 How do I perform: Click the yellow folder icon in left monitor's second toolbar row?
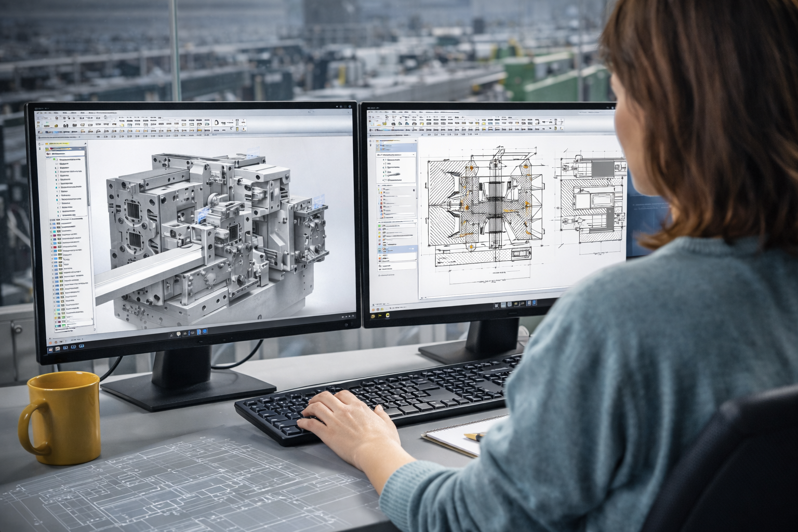[x=121, y=125]
